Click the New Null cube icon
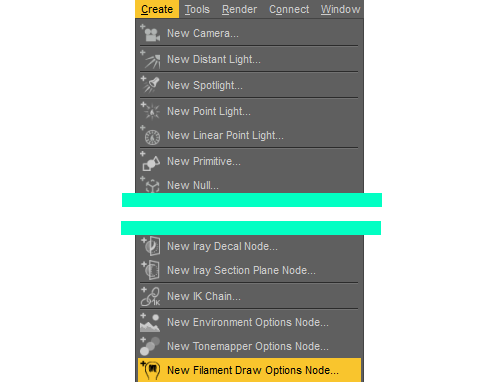This screenshot has height=382, width=500. click(150, 185)
